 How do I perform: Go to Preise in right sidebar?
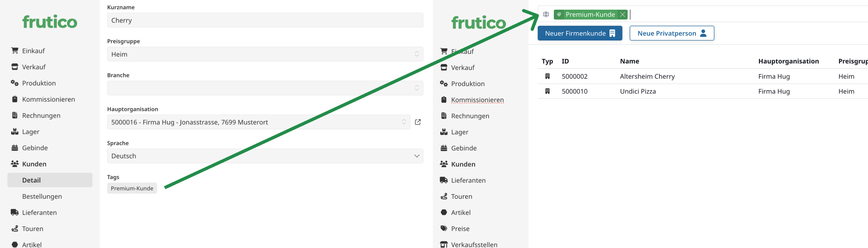pyautogui.click(x=460, y=229)
